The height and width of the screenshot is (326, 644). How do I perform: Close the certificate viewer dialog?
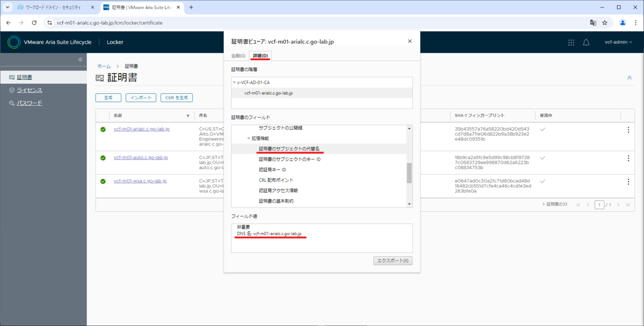click(x=410, y=41)
